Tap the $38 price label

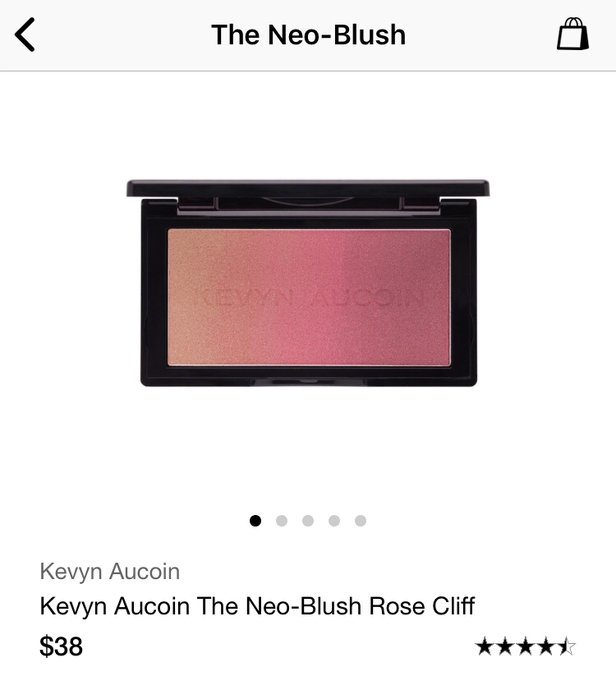pyautogui.click(x=61, y=646)
